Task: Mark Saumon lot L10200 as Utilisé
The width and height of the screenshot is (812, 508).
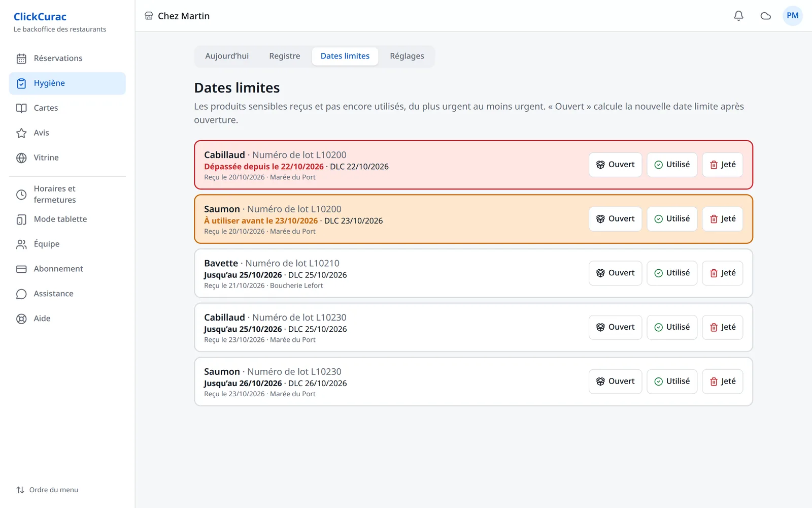Action: coord(672,219)
